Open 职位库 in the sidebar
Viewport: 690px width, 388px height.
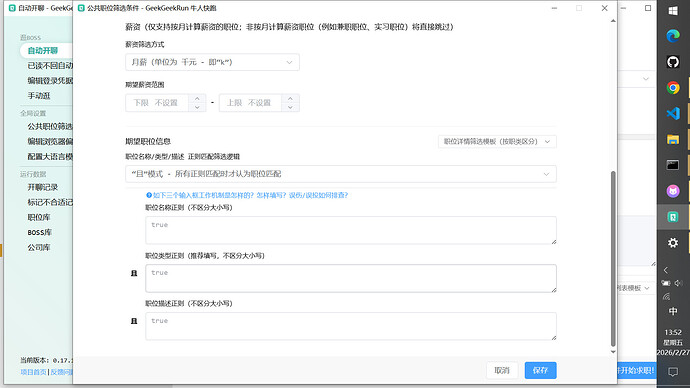tap(39, 217)
